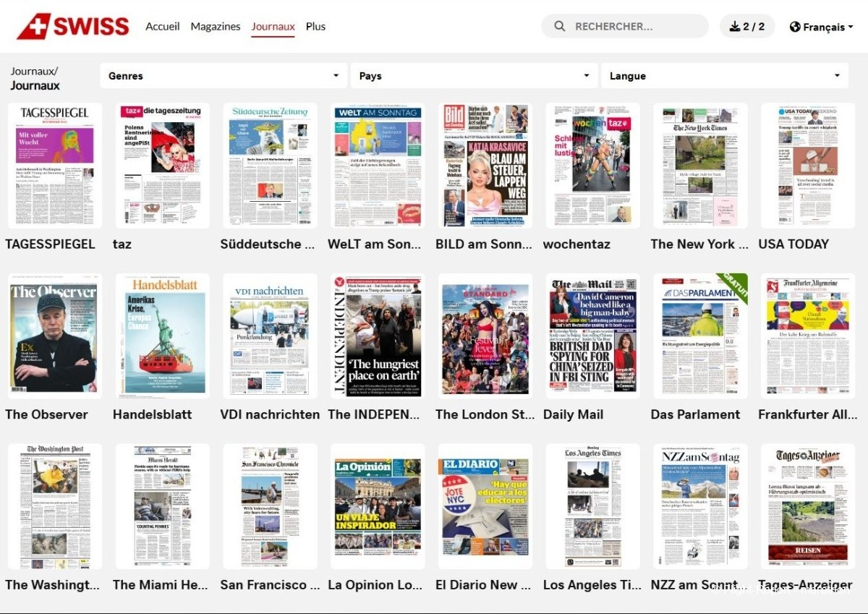This screenshot has height=614, width=868.
Task: Open The Washington Post cover
Action: 55,507
